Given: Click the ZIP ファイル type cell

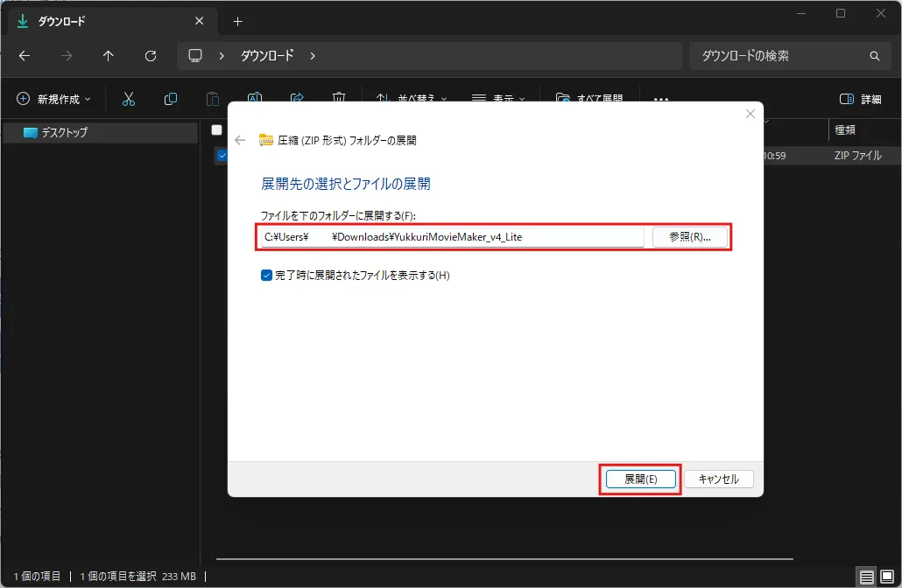Looking at the screenshot, I should coord(857,155).
